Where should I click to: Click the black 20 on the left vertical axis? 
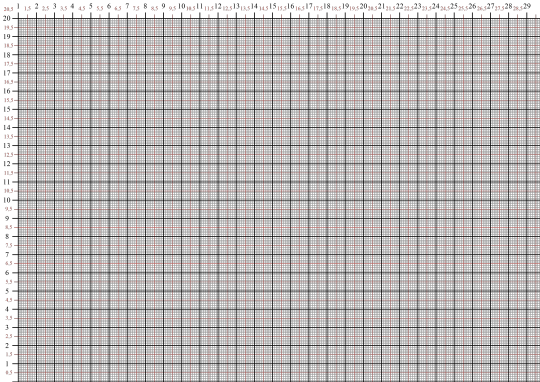tap(7, 18)
